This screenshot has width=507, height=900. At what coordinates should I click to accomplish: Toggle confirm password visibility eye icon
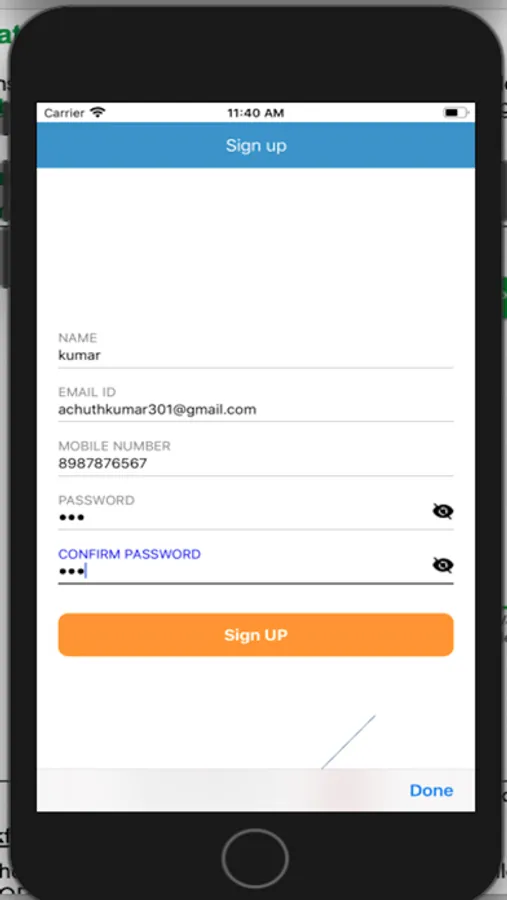coord(443,565)
